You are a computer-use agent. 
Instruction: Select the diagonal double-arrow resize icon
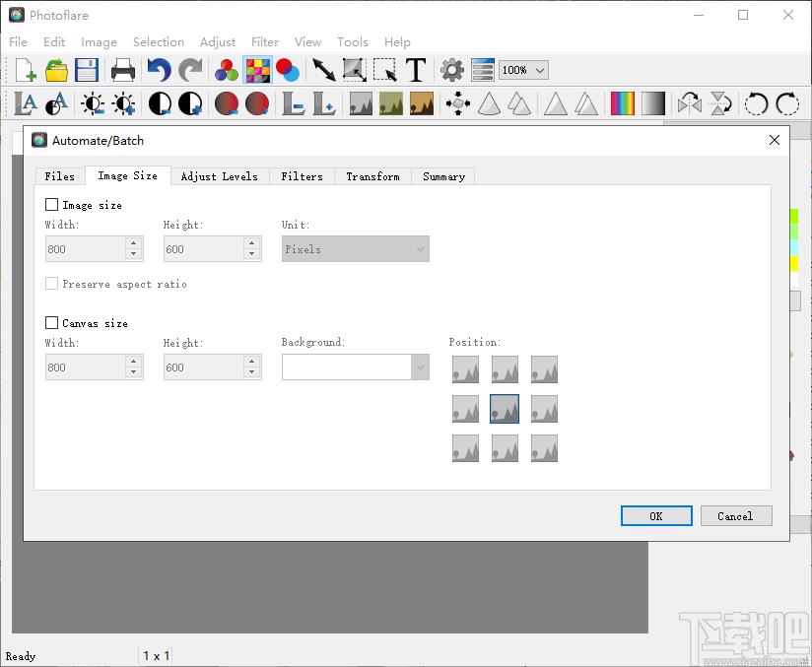pos(323,70)
